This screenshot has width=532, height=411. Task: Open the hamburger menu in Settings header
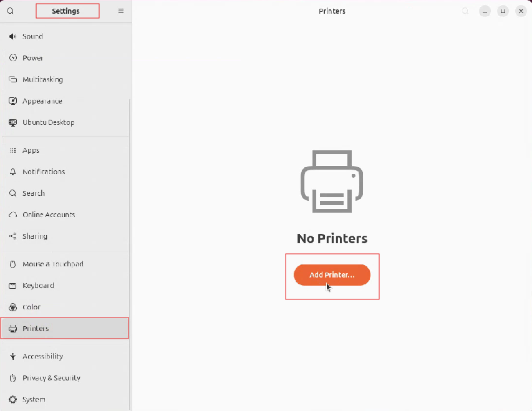pos(121,11)
